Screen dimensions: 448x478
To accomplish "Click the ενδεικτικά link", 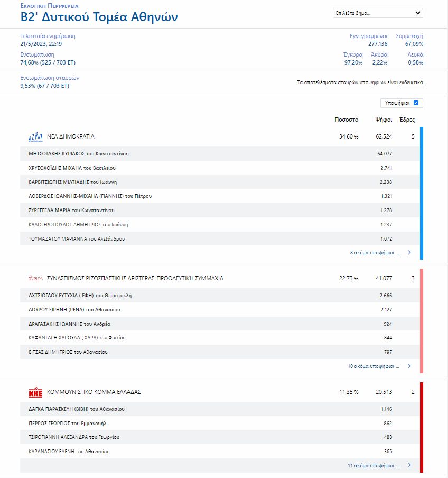I will click(411, 82).
